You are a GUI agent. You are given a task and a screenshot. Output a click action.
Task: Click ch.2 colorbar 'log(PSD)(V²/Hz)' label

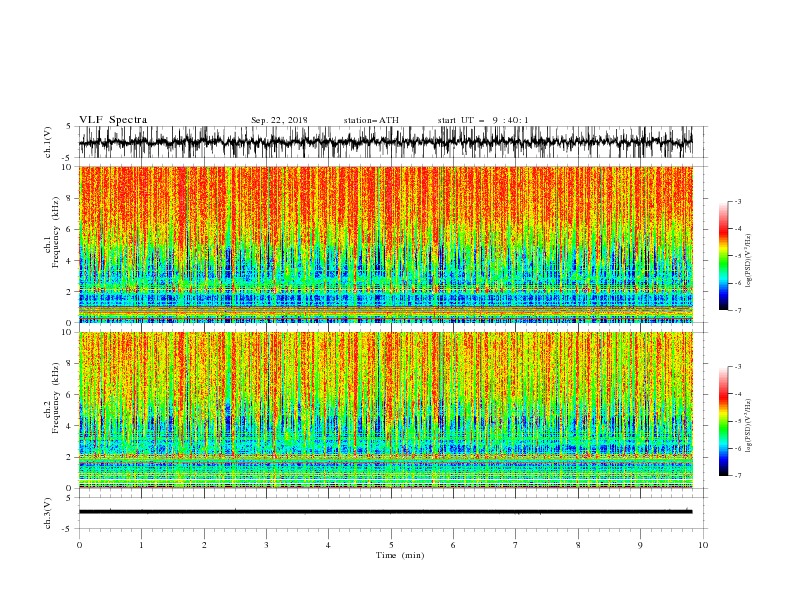click(749, 425)
